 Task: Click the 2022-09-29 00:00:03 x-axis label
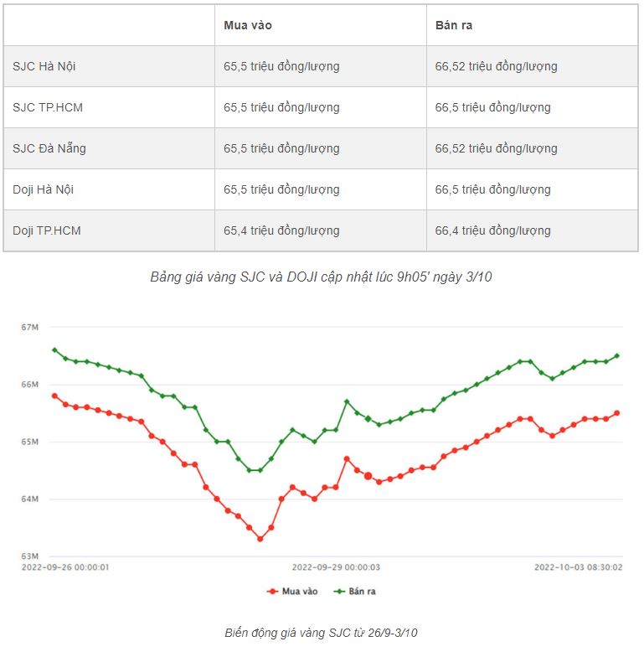pyautogui.click(x=336, y=567)
